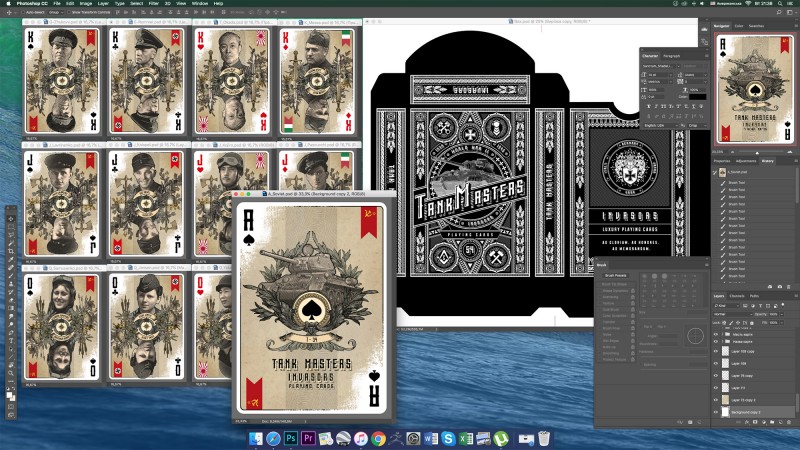The height and width of the screenshot is (450, 800).
Task: Select the Eraser tool
Action: click(x=11, y=300)
